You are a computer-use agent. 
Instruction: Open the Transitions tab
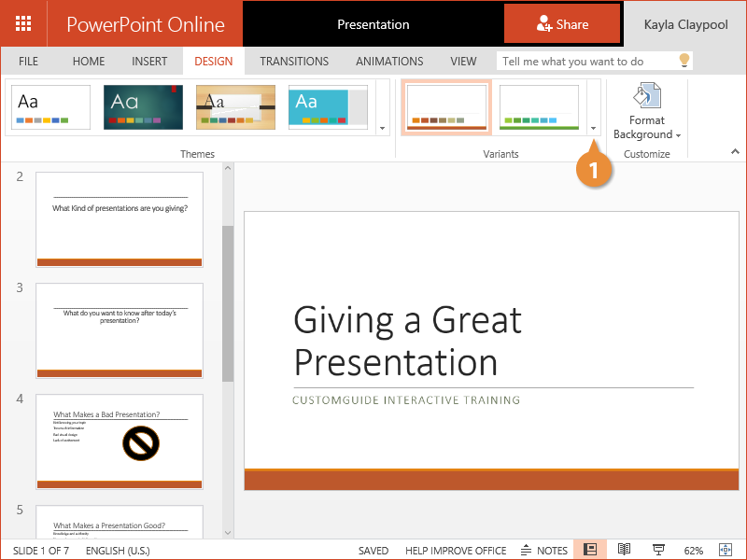(x=294, y=62)
